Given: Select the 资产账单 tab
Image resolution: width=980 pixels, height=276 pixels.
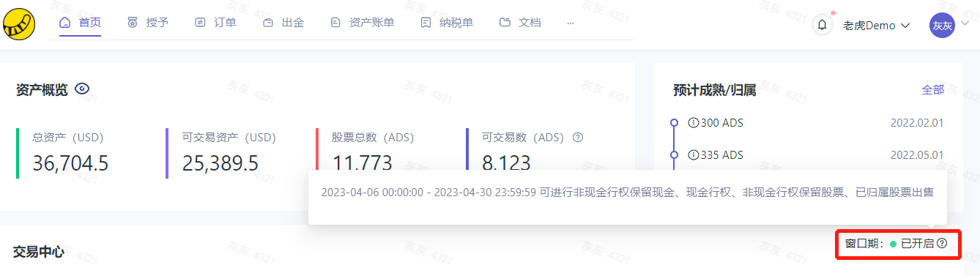Looking at the screenshot, I should [x=363, y=23].
